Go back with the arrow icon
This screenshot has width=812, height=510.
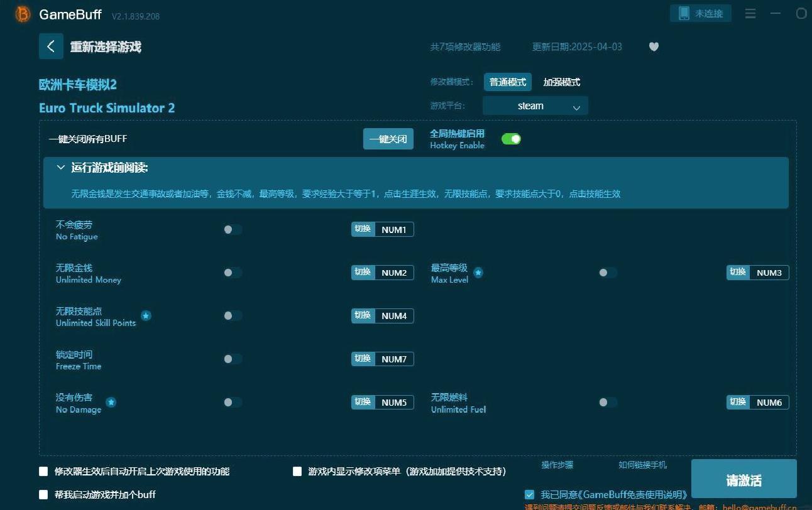[x=51, y=46]
